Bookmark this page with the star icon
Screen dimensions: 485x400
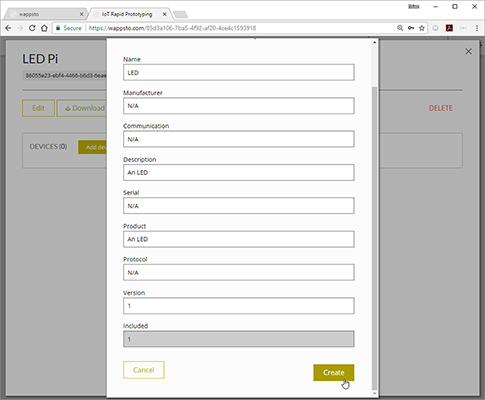422,28
